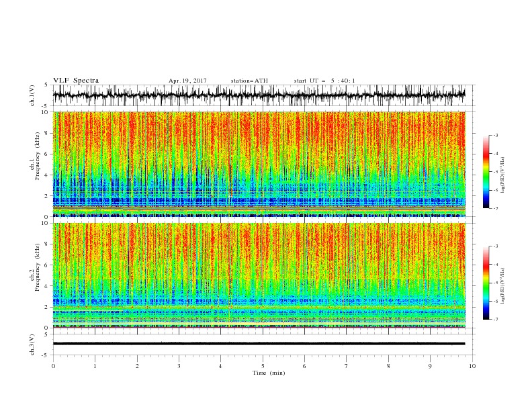Click the ch.1 colorbar 'log(PSD)(V²/Hz)' label
The image size is (532, 411).
502,175
